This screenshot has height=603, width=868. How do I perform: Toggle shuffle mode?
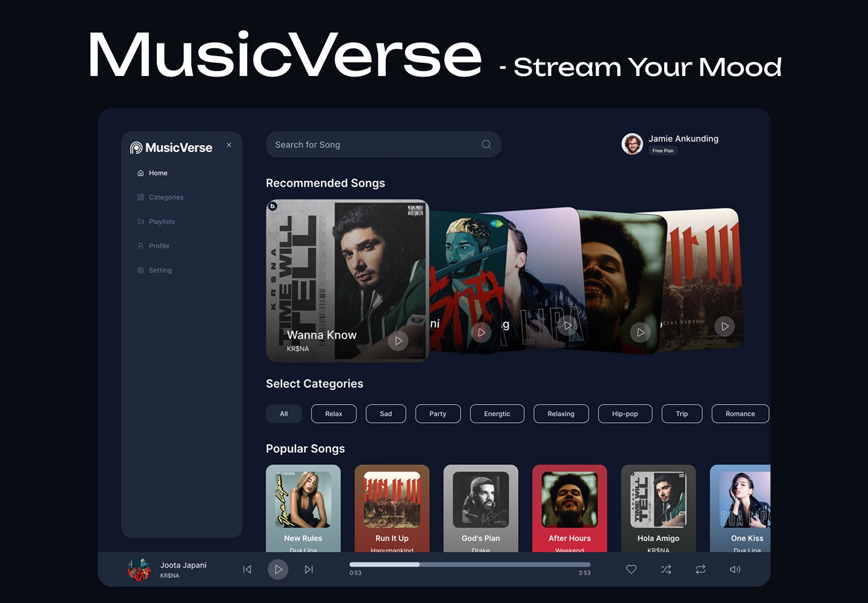coord(666,569)
